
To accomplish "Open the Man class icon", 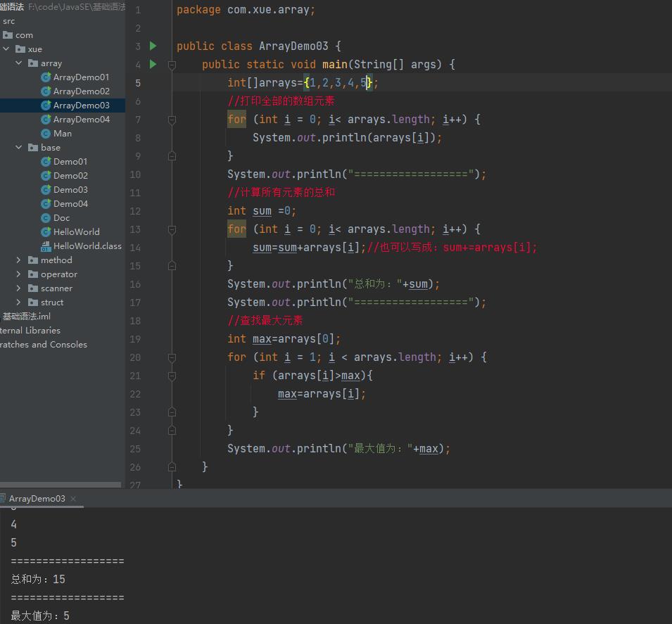I will (46, 134).
